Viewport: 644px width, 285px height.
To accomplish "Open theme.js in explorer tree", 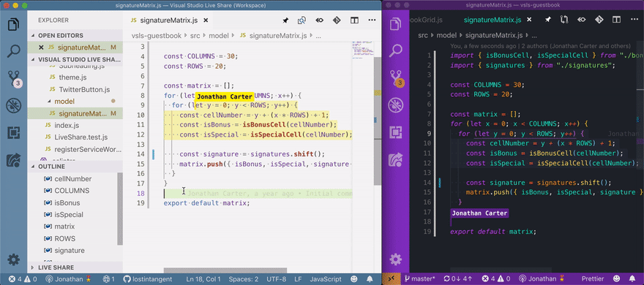I will (72, 77).
